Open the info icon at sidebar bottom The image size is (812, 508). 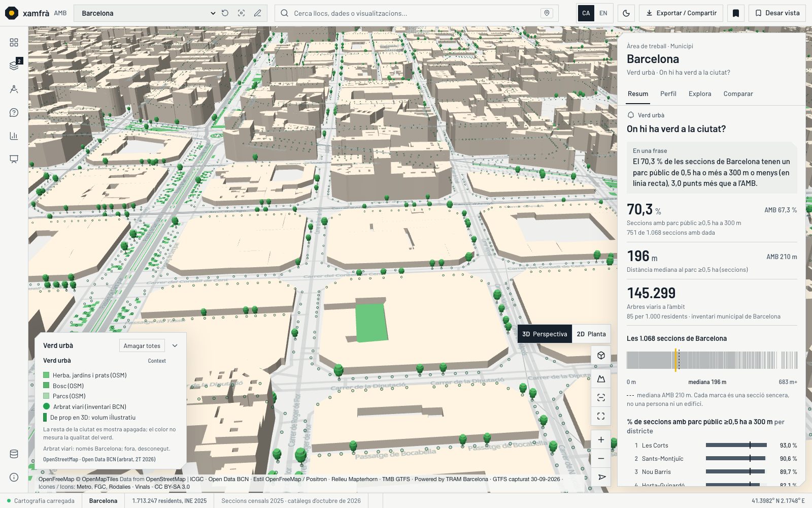14,477
